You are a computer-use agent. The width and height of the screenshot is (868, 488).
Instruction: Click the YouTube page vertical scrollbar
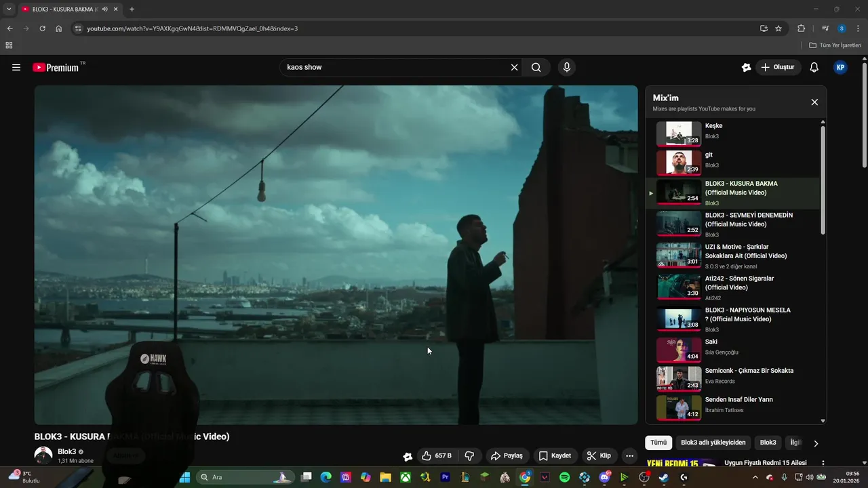[864, 115]
